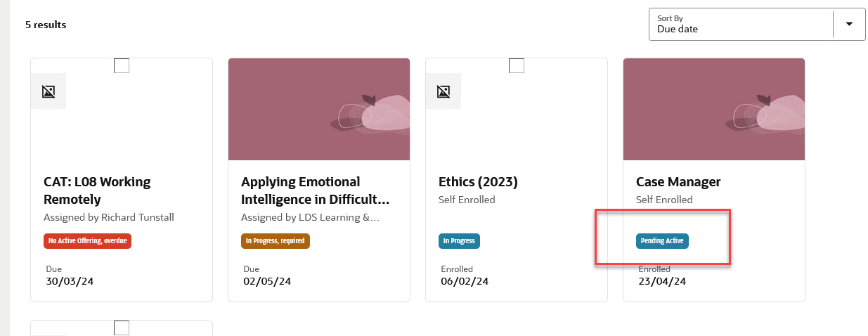Open the Sort By Due date combo box
The width and height of the screenshot is (868, 336).
pos(757,24)
